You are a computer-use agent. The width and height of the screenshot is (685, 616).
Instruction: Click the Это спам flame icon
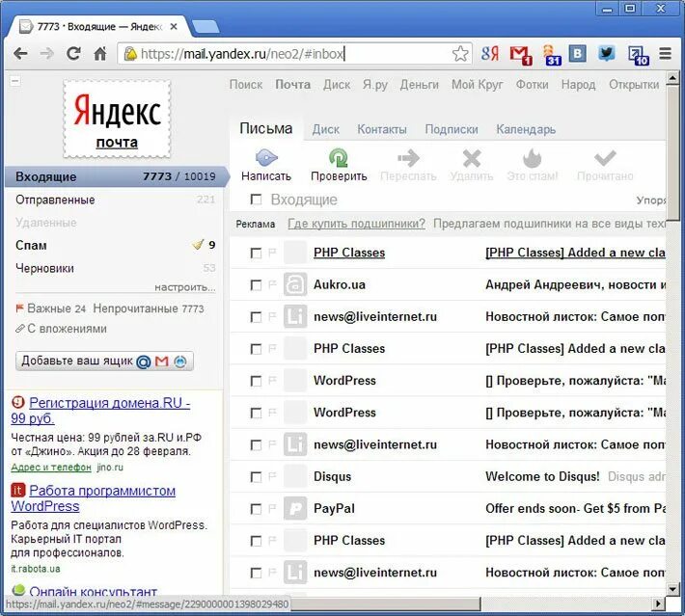click(533, 157)
